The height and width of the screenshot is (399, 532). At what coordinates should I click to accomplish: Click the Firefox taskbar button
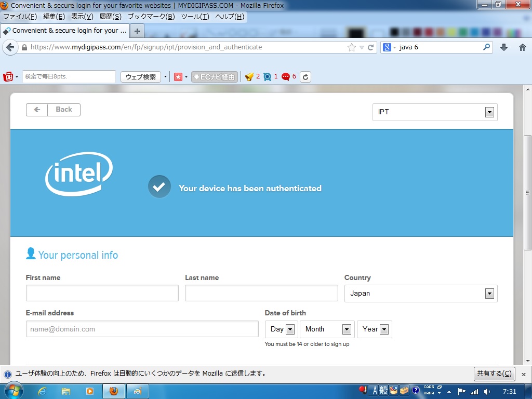pos(114,391)
